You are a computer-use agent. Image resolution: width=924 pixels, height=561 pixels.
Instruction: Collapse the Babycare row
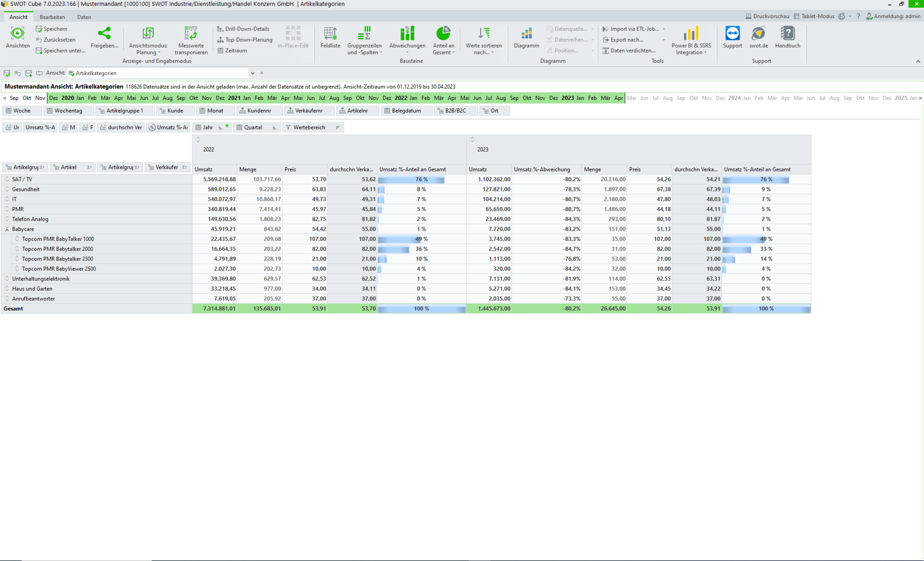[7, 229]
